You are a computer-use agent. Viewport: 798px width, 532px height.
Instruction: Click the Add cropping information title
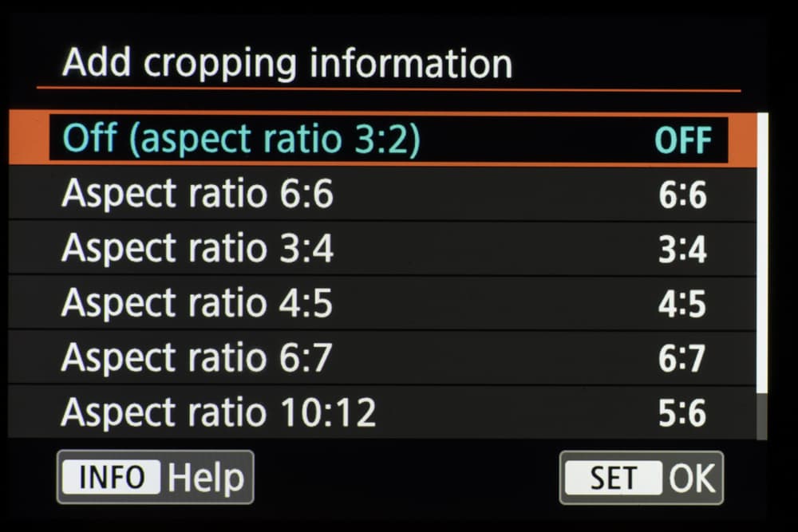pos(286,63)
